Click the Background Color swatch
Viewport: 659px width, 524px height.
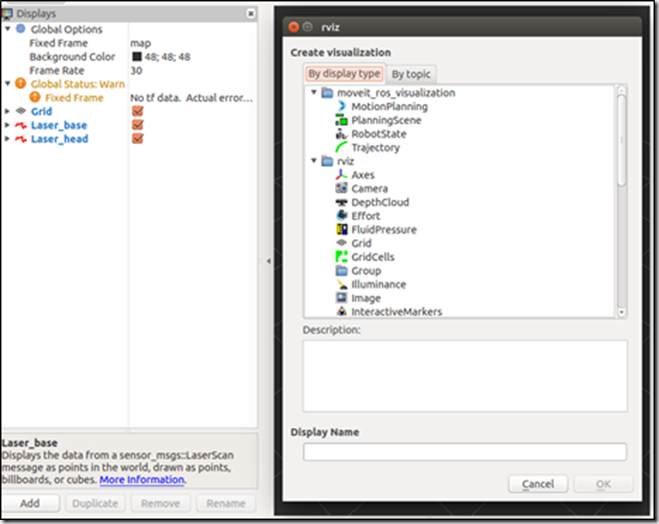click(x=137, y=56)
